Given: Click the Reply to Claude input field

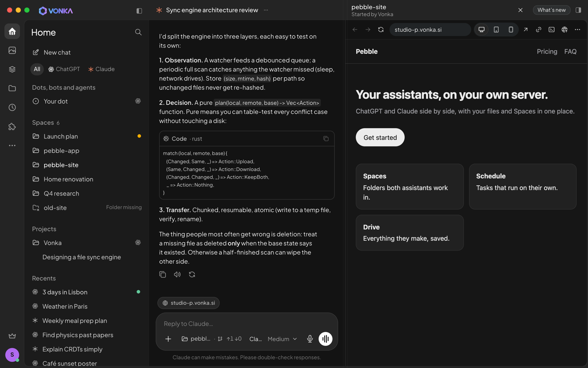Looking at the screenshot, I should 246,323.
